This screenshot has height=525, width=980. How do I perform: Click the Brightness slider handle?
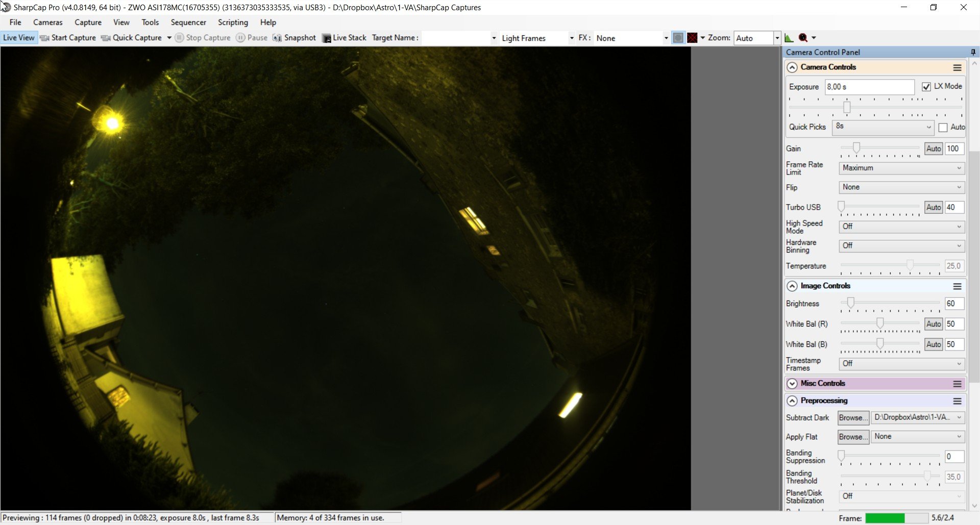pos(850,303)
